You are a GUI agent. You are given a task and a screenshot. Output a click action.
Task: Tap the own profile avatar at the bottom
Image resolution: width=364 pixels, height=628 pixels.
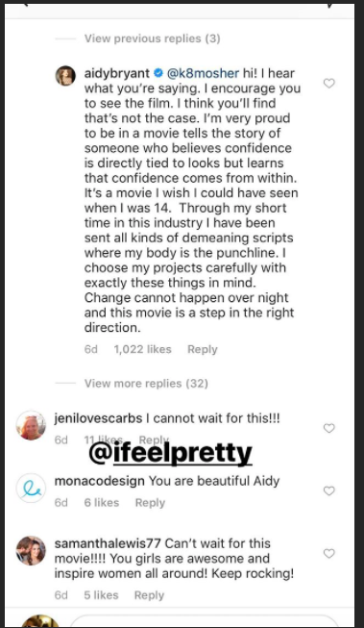[40, 621]
